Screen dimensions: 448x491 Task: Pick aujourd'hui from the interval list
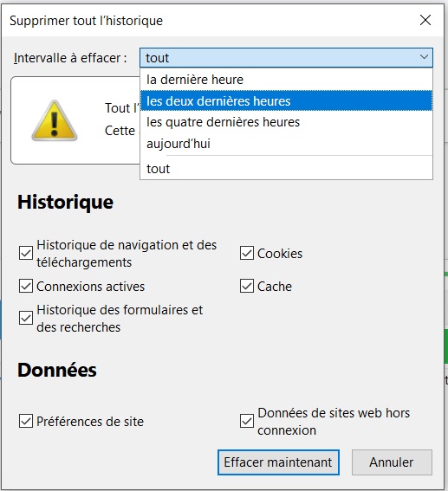tap(286, 144)
